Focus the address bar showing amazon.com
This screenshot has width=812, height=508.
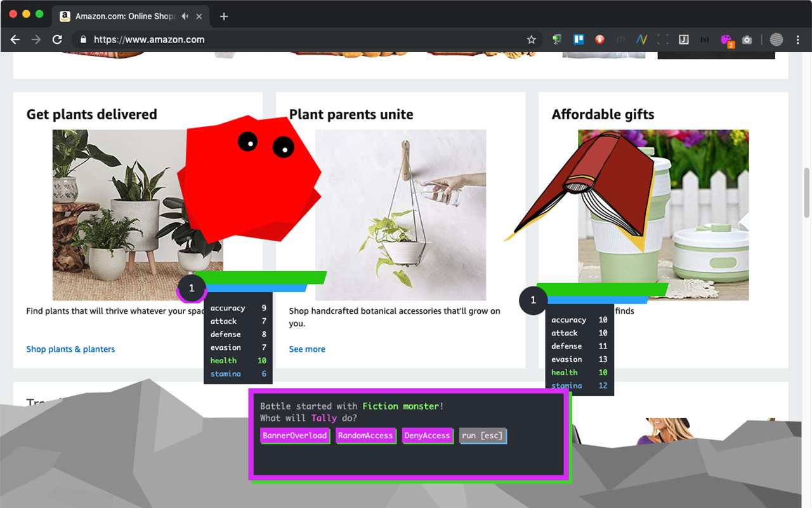click(308, 39)
